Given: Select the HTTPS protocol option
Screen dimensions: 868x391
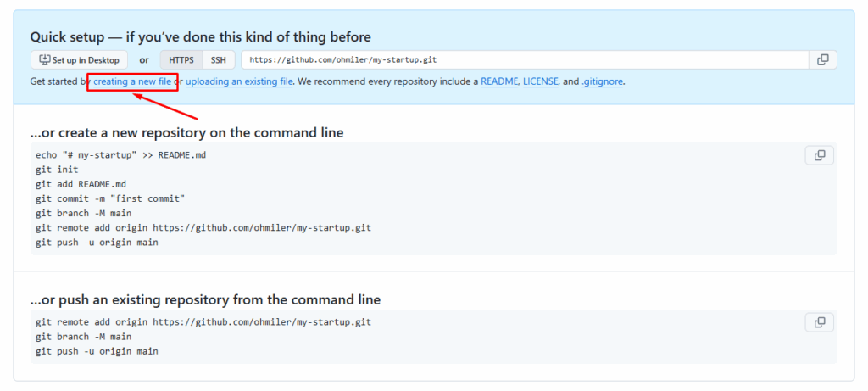Looking at the screenshot, I should 181,60.
